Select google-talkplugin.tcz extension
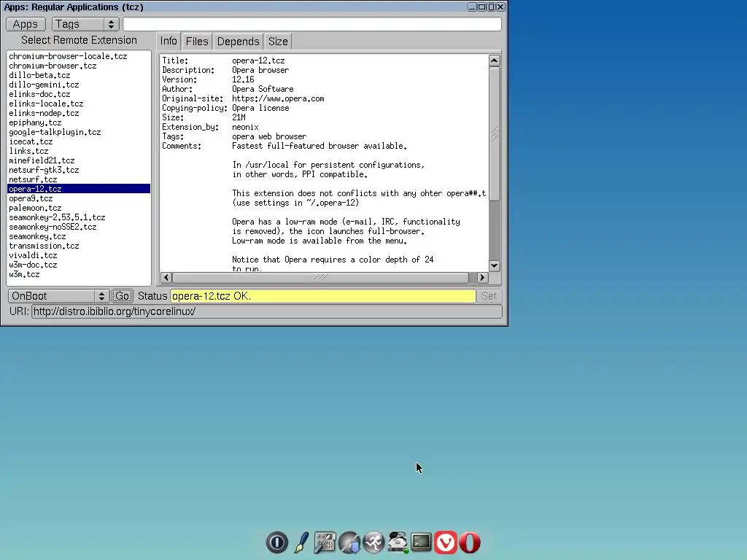 (79, 133)
